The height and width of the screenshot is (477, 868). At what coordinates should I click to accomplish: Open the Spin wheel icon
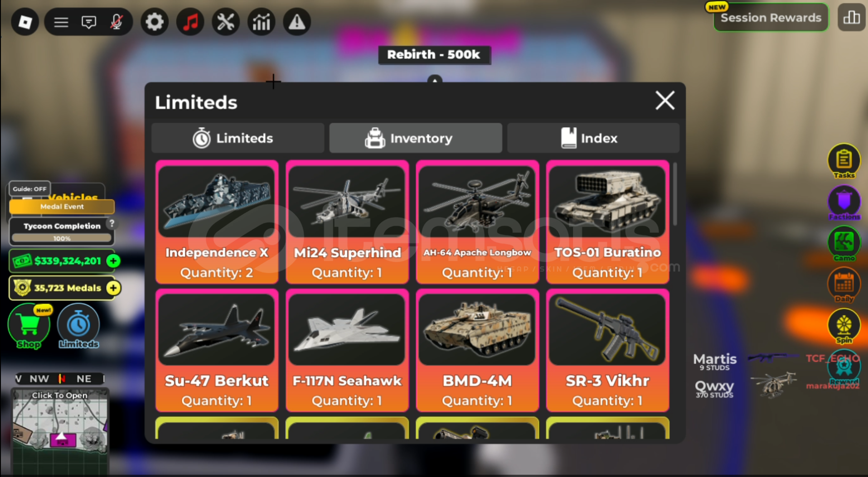tap(844, 326)
